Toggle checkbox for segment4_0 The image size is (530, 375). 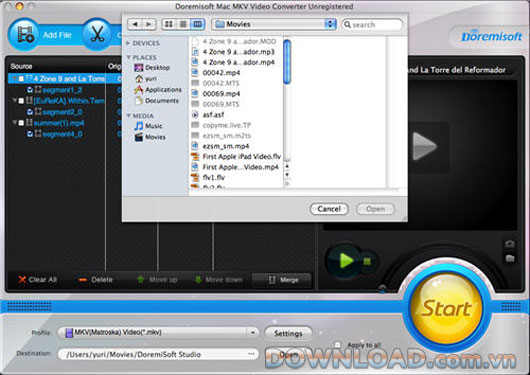[30, 134]
